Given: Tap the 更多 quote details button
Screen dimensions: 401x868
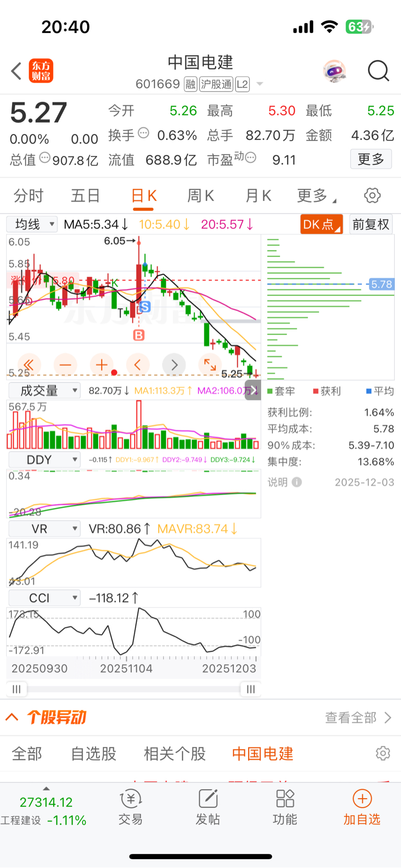Looking at the screenshot, I should click(371, 159).
